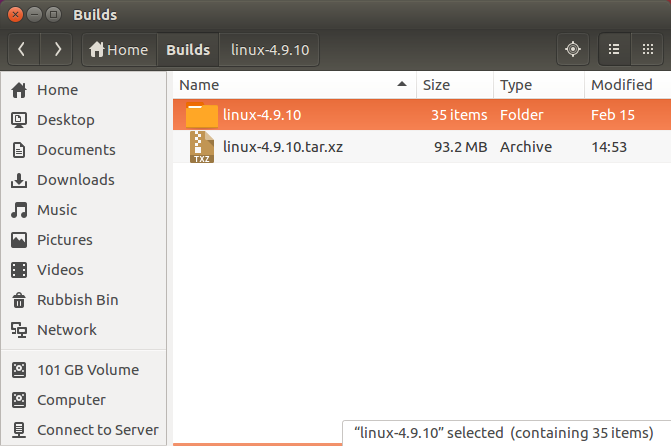The image size is (671, 446).
Task: Browse Network from the sidebar
Action: [66, 330]
